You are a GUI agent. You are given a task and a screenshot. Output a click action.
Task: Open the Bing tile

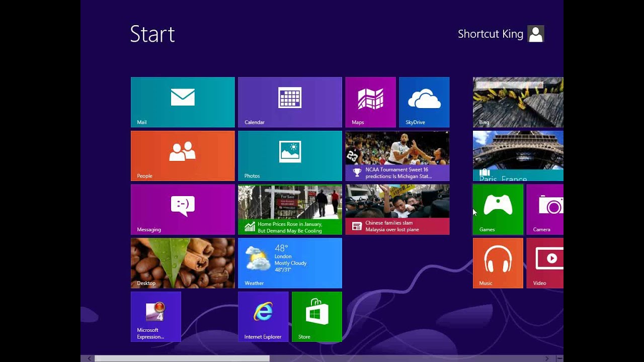coord(518,102)
